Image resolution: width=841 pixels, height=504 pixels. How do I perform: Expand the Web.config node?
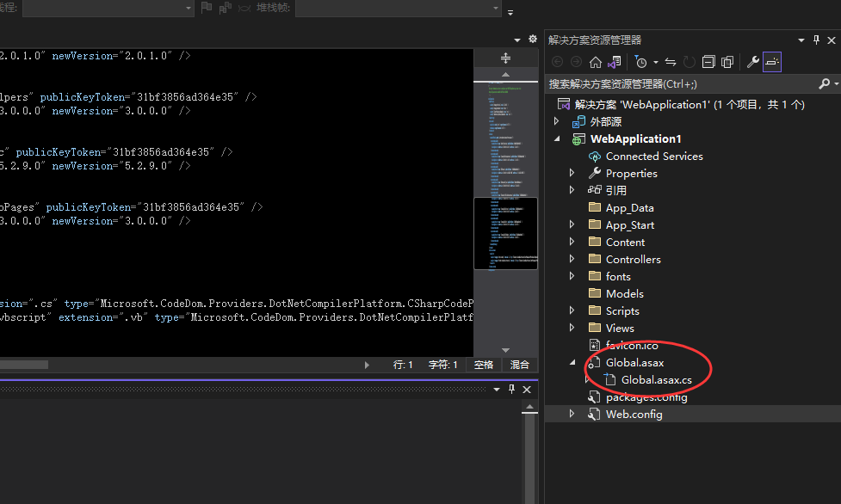point(572,414)
